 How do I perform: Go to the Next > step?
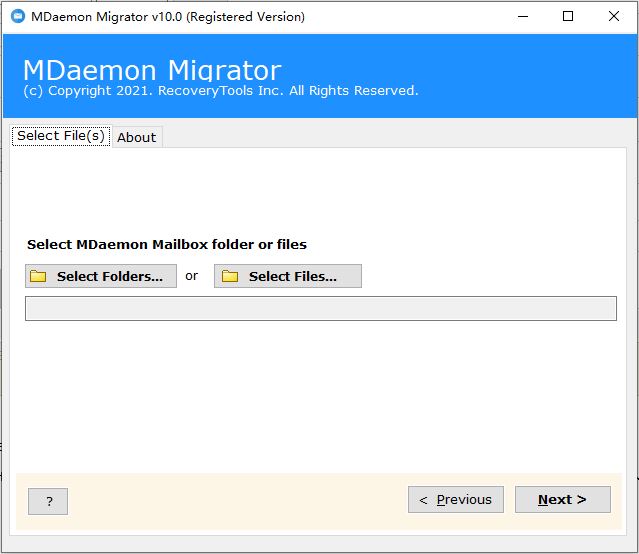(x=562, y=500)
